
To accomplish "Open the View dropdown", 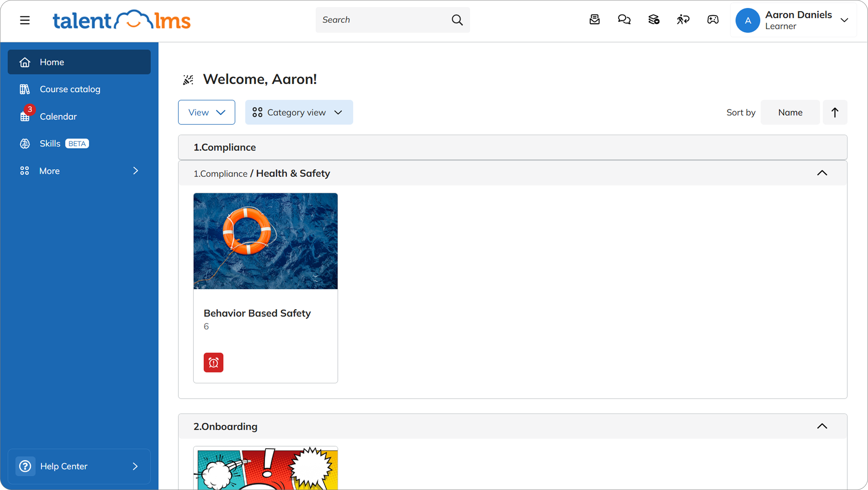I will point(207,112).
